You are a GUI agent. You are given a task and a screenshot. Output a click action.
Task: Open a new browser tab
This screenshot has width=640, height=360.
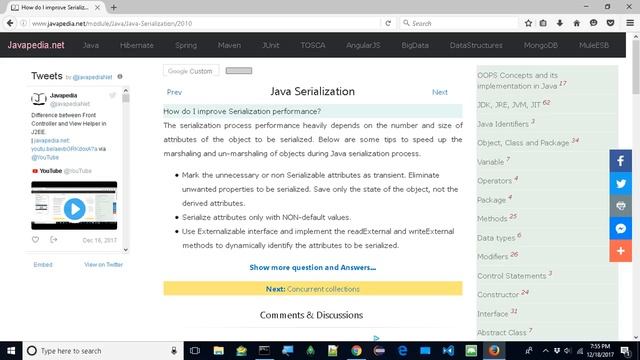click(113, 7)
